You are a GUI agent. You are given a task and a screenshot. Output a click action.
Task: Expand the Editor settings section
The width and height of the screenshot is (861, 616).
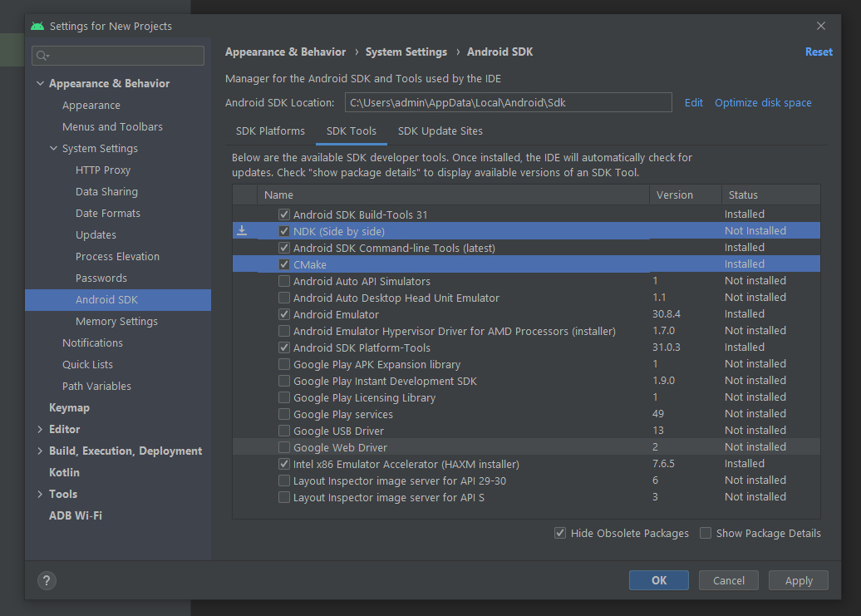tap(40, 429)
